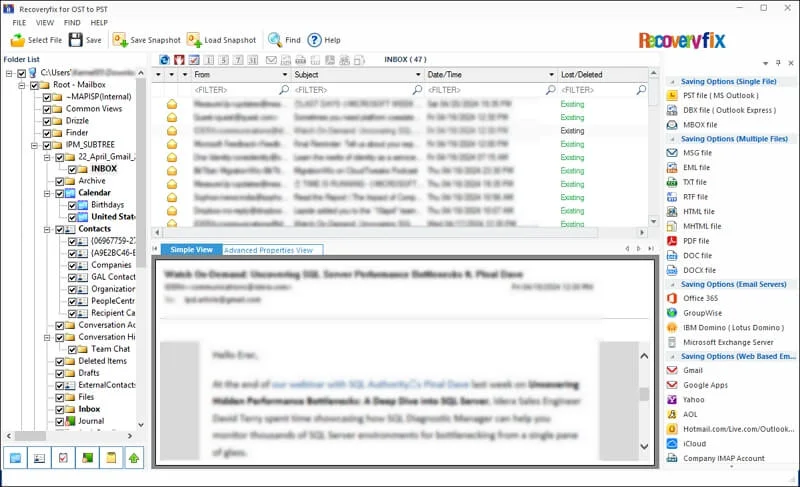
Task: Click the Select File toolbar icon
Action: coord(17,40)
